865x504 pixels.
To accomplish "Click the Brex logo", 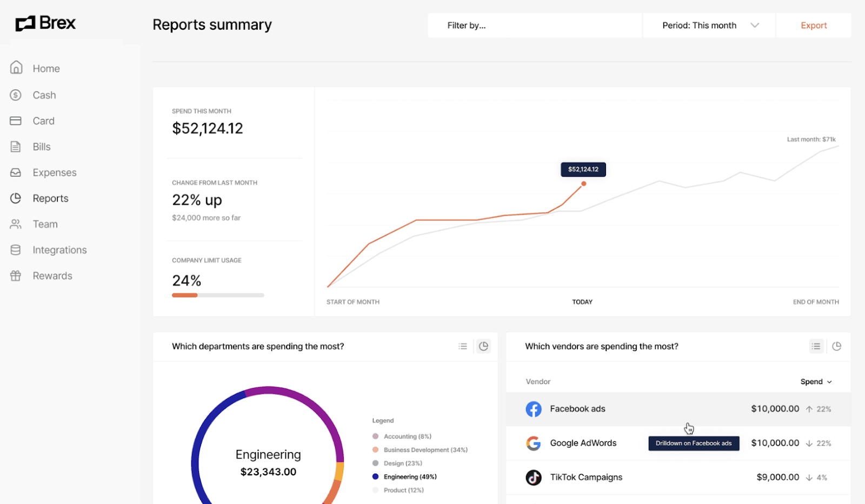I will (45, 23).
